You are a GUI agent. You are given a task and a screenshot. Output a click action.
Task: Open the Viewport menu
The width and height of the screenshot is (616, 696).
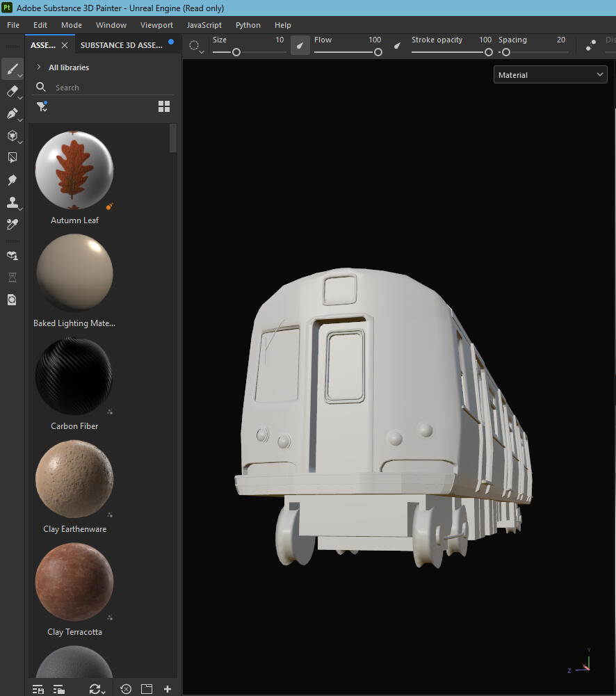(156, 25)
